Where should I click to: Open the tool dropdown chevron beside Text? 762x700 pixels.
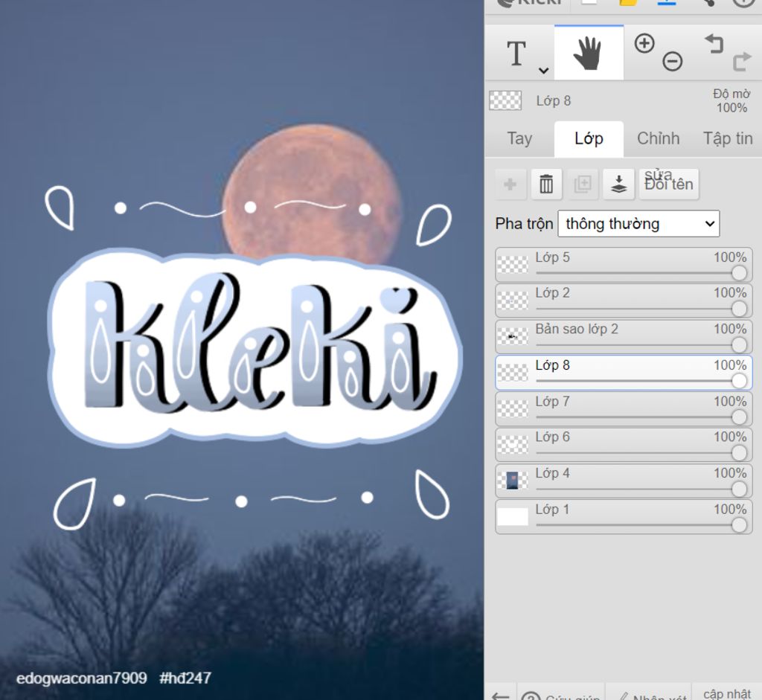tap(543, 71)
